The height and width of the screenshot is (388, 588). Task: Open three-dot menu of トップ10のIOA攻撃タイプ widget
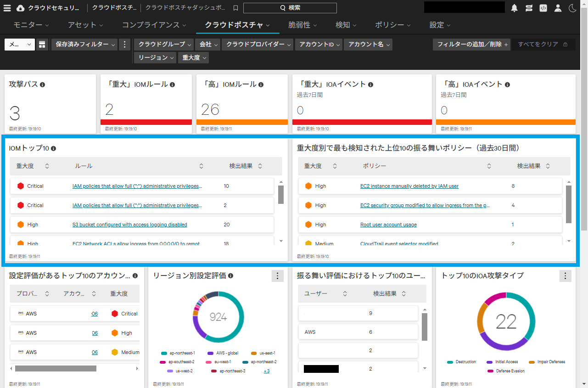click(566, 276)
